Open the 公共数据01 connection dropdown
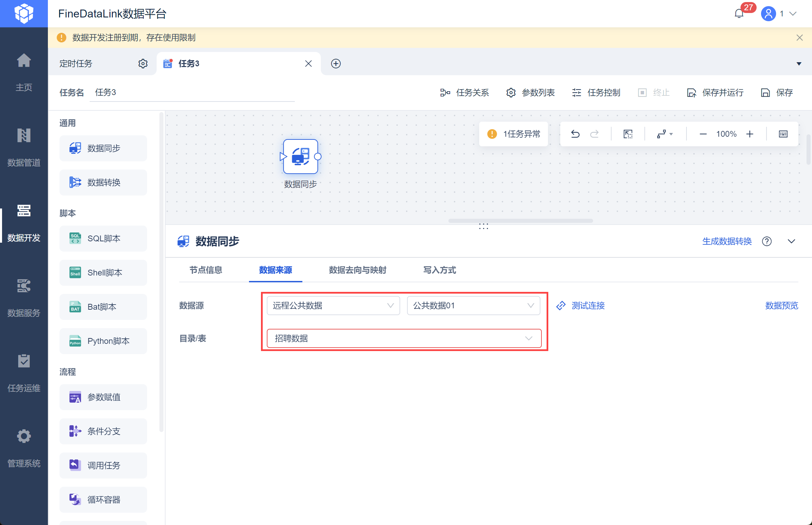The image size is (812, 525). [x=474, y=306]
